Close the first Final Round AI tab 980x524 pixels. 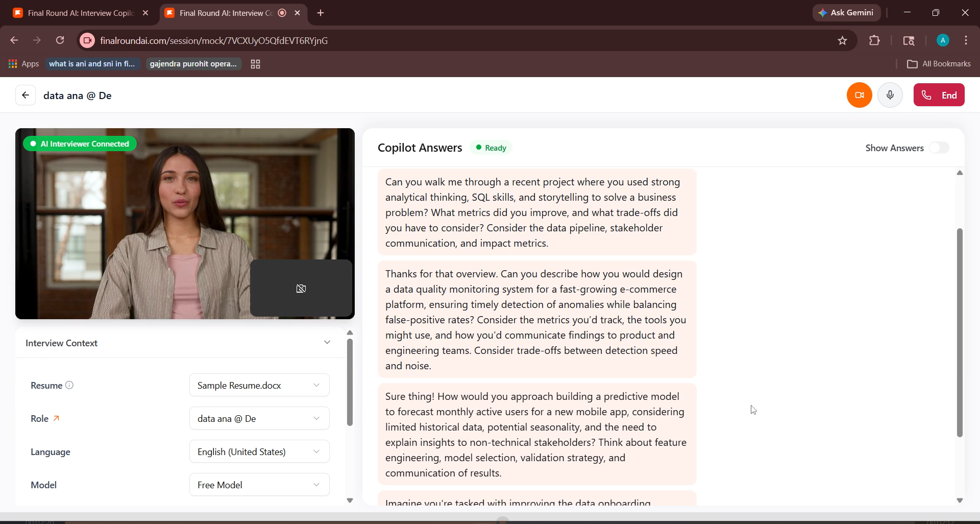tap(145, 13)
